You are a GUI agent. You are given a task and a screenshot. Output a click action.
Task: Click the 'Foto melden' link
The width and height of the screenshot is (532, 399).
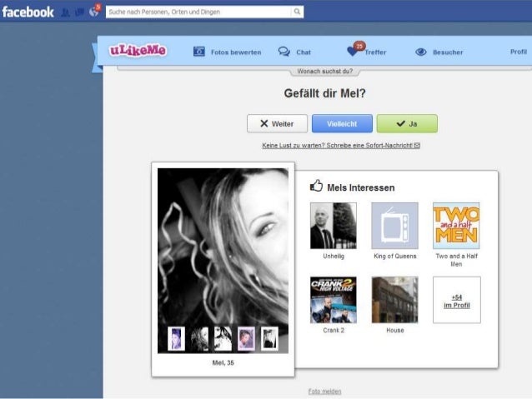(324, 392)
